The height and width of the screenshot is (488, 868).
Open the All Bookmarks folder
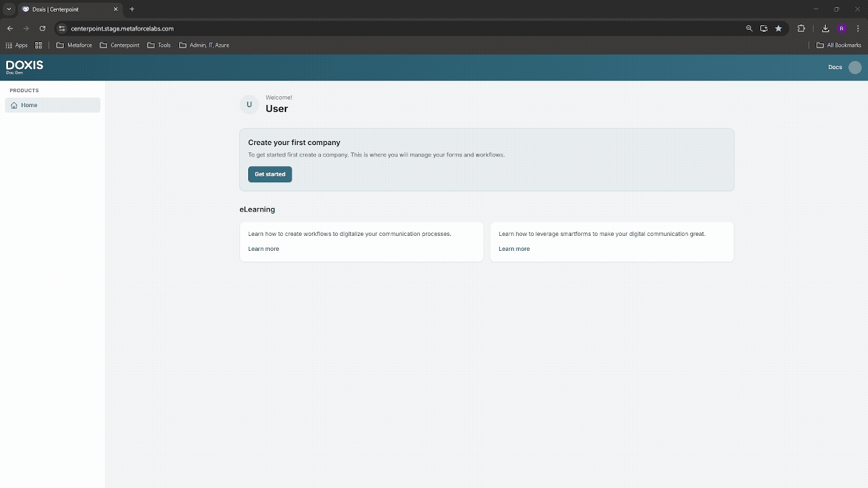click(839, 45)
